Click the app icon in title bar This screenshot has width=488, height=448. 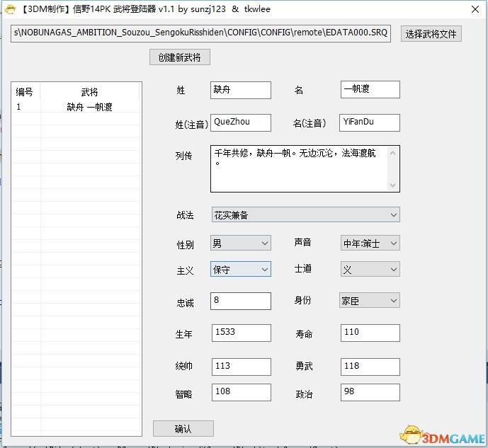click(10, 10)
